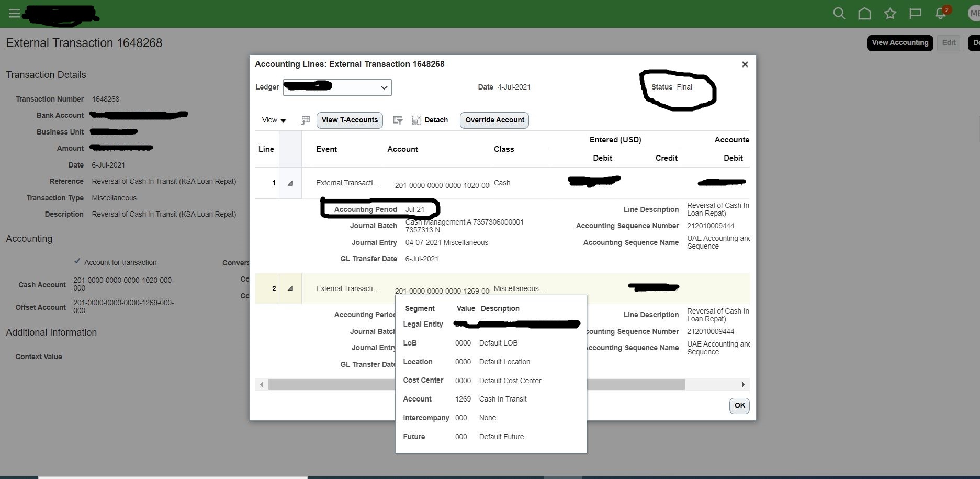Click the Override Account button

pos(493,120)
